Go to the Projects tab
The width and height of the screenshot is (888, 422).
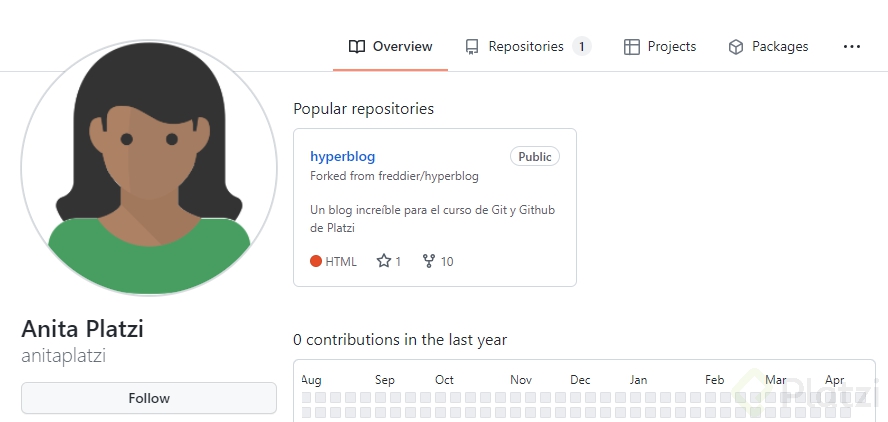(x=671, y=47)
